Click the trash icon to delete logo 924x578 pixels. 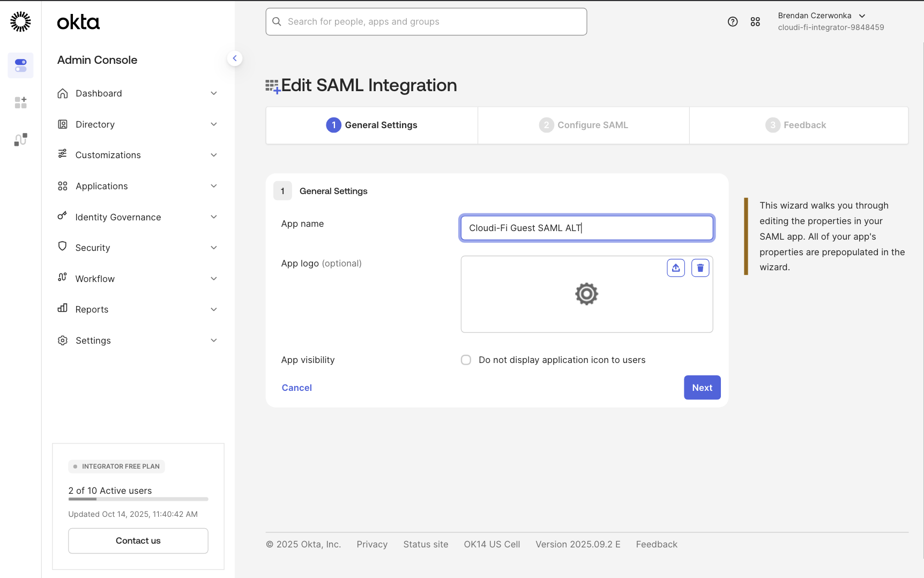click(700, 268)
